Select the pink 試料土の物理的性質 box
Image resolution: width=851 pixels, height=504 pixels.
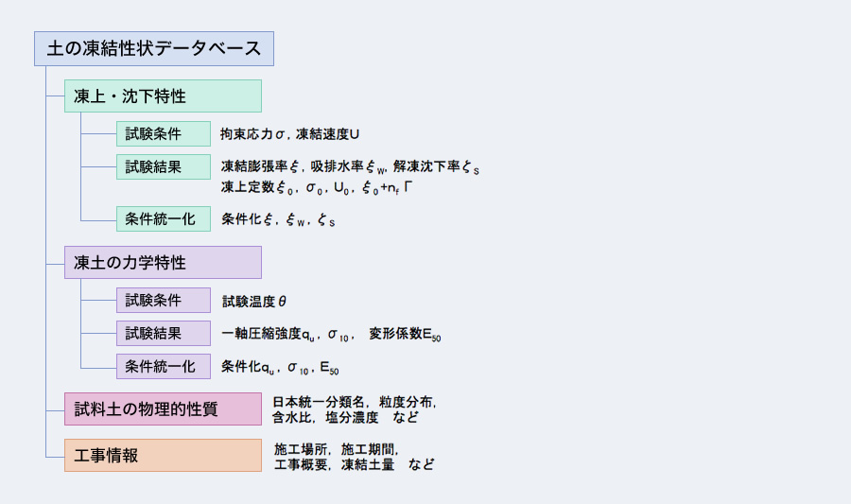163,409
